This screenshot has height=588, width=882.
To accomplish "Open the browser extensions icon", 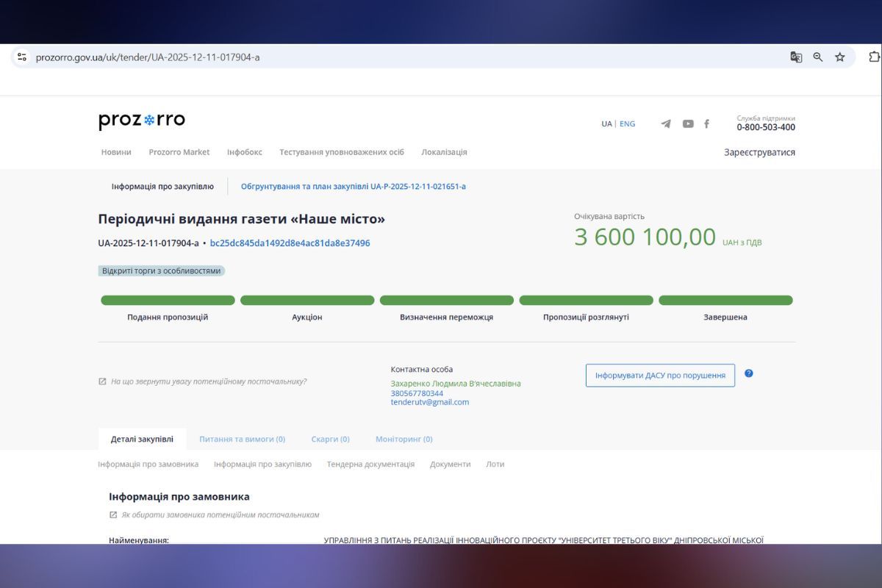I will point(873,56).
